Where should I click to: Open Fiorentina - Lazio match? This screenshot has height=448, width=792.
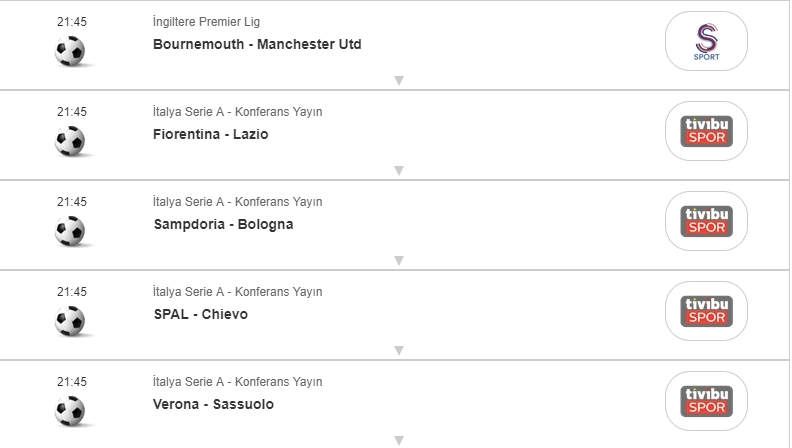click(210, 134)
